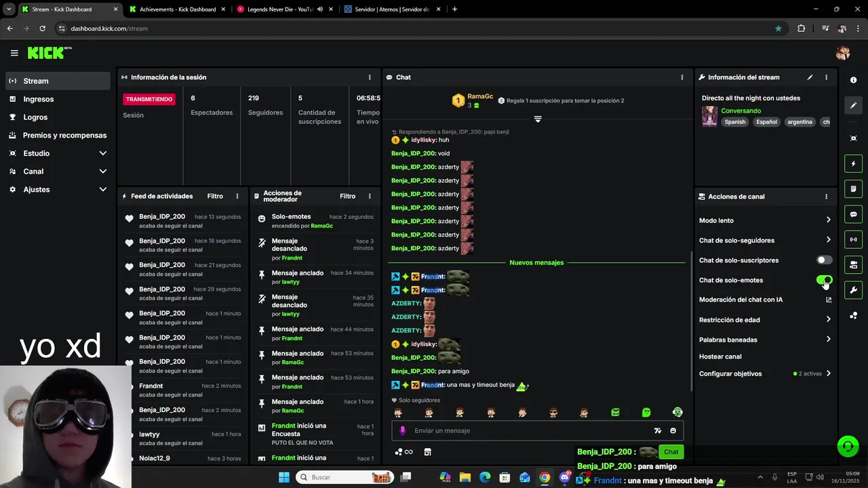Toggle the moderator actions widget in right sidebar

[853, 264]
